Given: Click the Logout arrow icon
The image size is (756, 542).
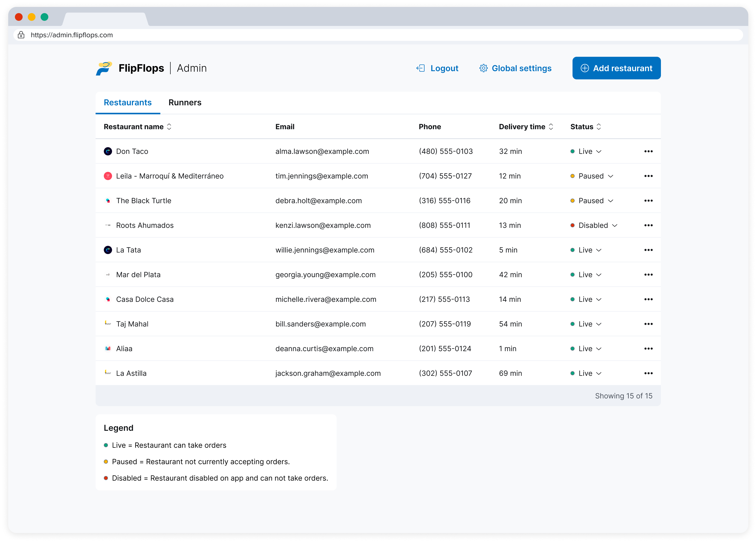Looking at the screenshot, I should tap(420, 68).
